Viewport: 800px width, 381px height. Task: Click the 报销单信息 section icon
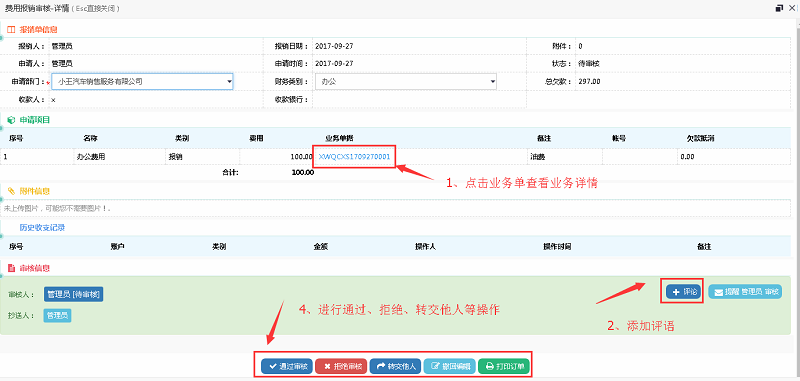(11, 30)
